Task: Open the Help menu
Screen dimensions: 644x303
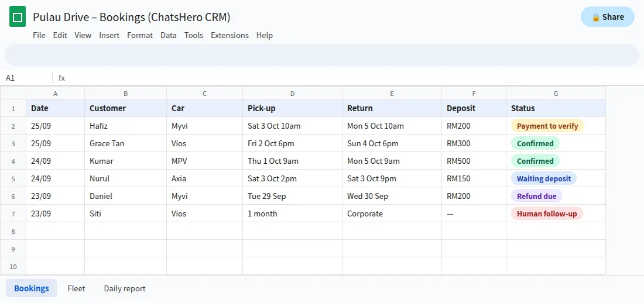Action: coord(265,35)
